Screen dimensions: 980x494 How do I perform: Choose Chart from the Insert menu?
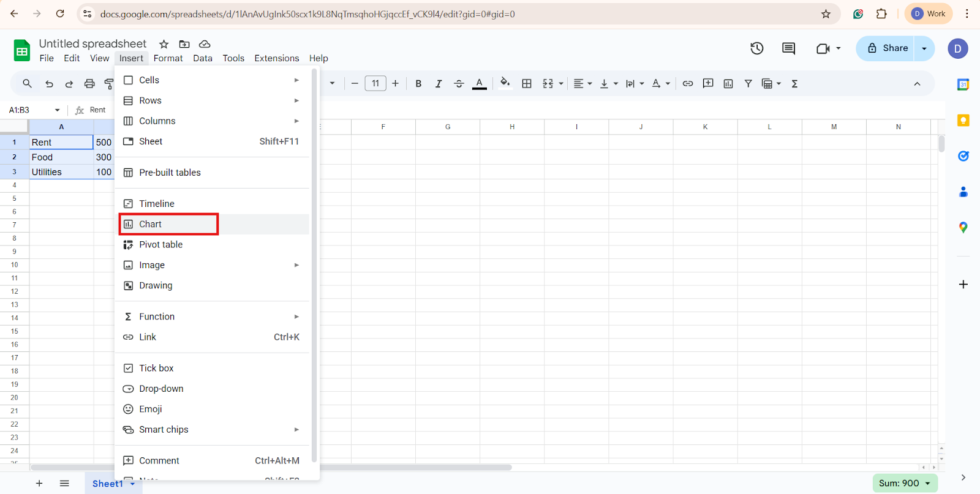coord(212,224)
